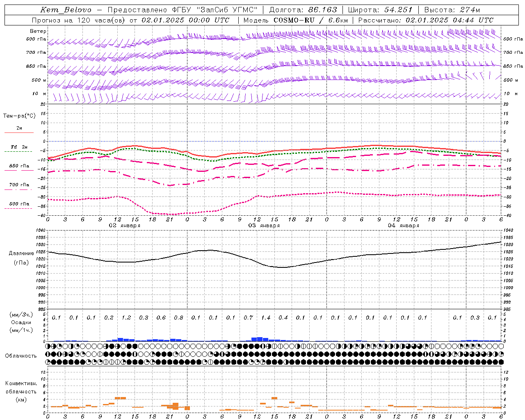Image resolution: width=525 pixels, height=420 pixels.
Task: Click the provider name 'ЗапСиб УГМС'
Action: click(227, 10)
